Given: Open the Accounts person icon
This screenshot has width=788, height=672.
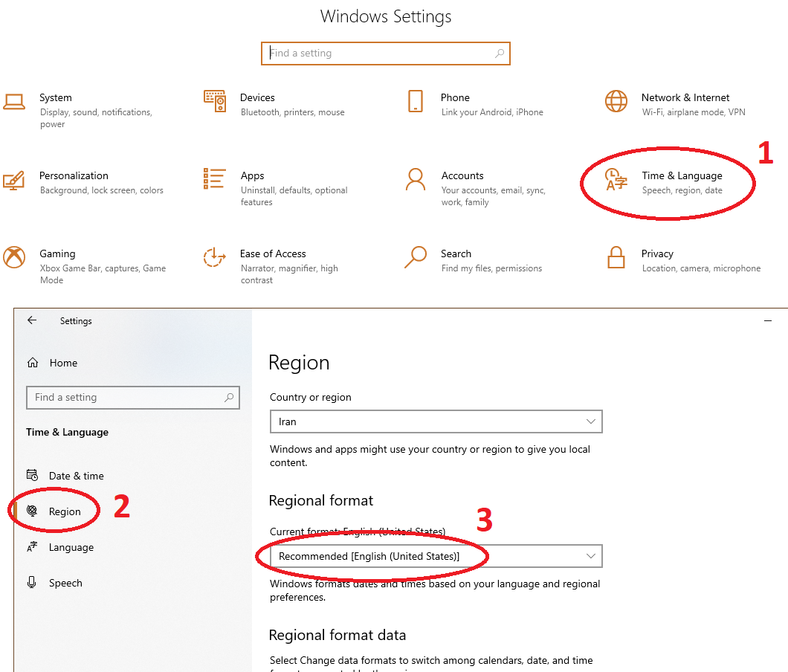Looking at the screenshot, I should point(416,179).
